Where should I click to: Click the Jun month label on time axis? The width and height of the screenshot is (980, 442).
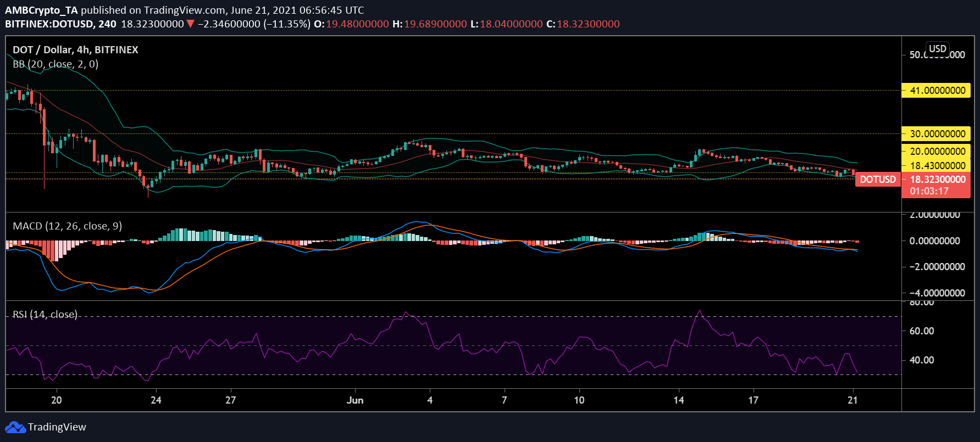355,400
